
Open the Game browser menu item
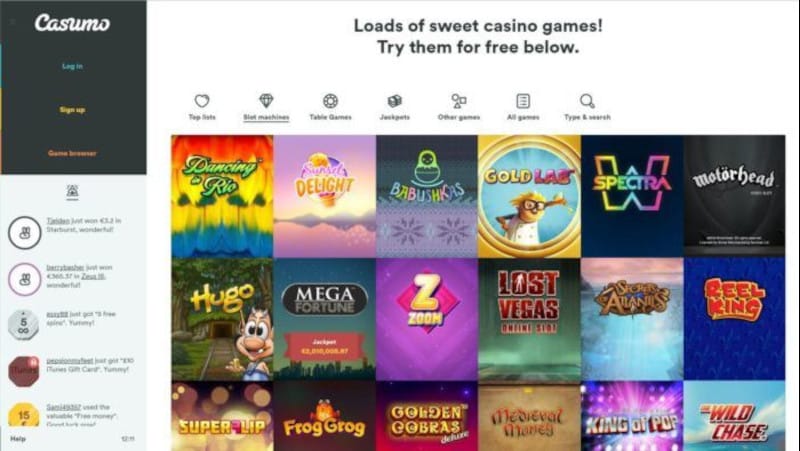[x=72, y=153]
